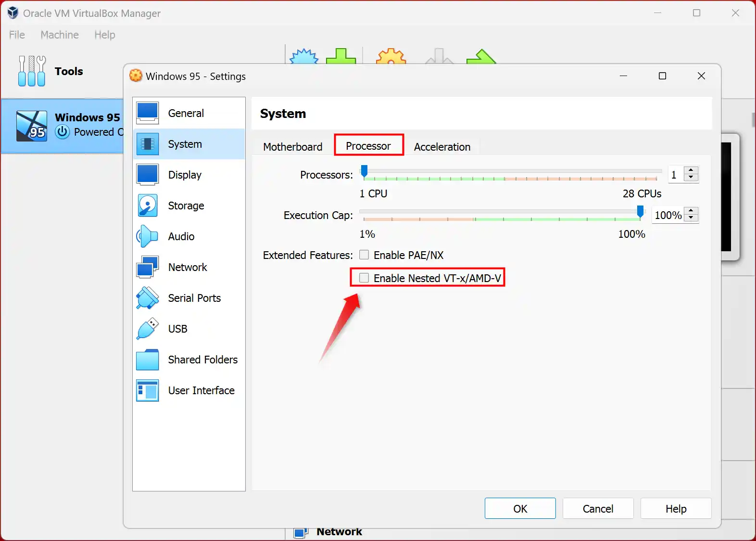This screenshot has width=756, height=541.
Task: Click the green Add plus toolbar icon
Action: coord(341,56)
